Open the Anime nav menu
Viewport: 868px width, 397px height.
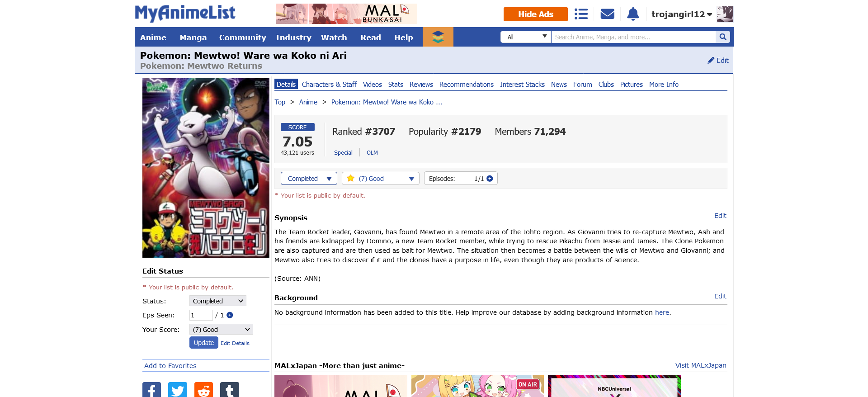pos(153,38)
